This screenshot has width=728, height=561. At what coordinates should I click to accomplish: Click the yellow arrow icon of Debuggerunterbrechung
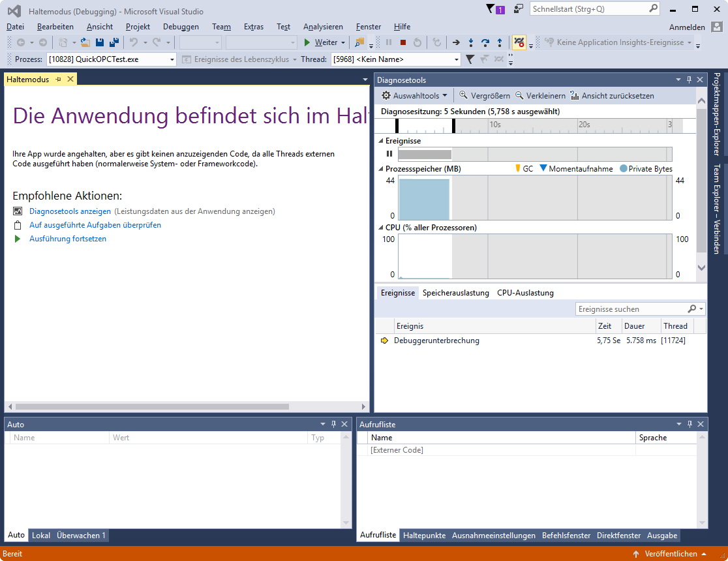[x=384, y=341]
